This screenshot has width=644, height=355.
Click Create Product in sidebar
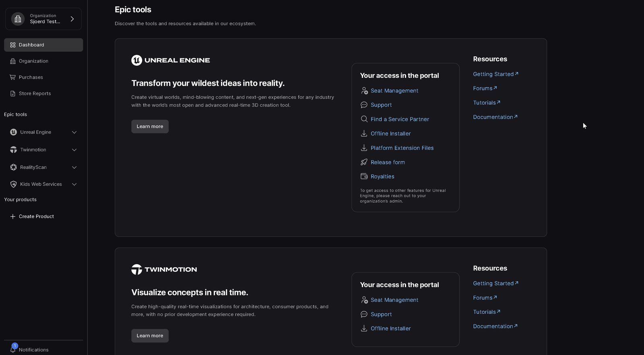click(36, 216)
